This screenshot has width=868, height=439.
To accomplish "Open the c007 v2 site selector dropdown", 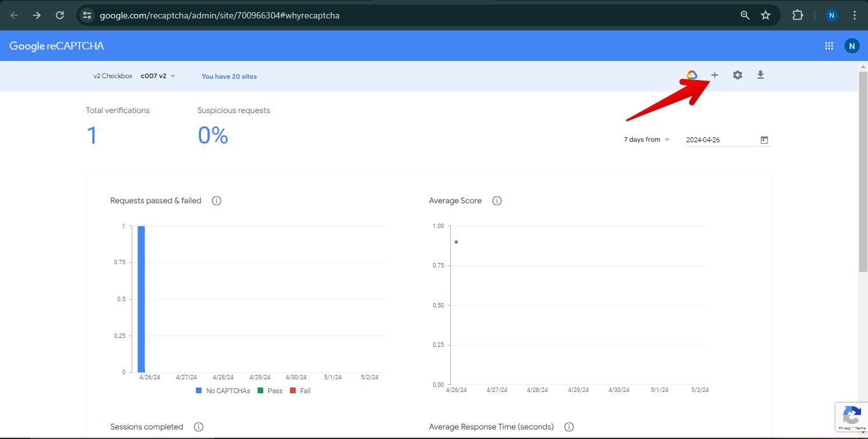I will coord(158,76).
